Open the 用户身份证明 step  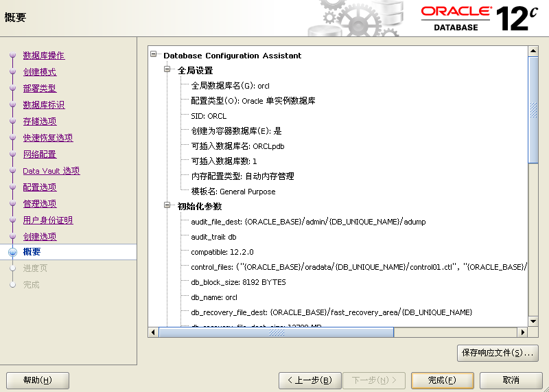click(x=48, y=220)
